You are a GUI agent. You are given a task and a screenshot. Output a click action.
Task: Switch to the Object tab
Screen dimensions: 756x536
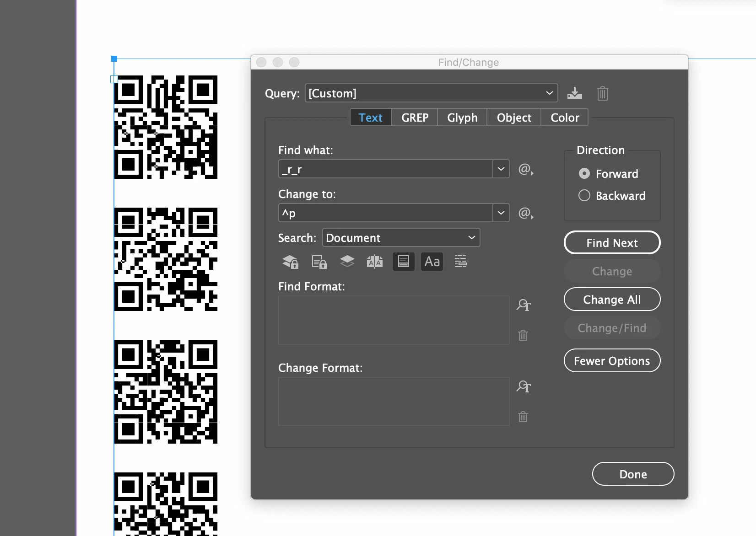514,118
